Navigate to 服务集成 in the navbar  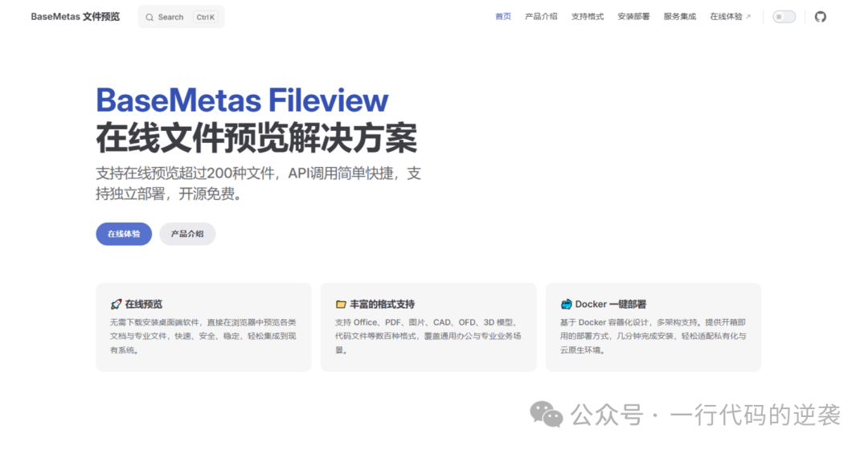pos(680,17)
